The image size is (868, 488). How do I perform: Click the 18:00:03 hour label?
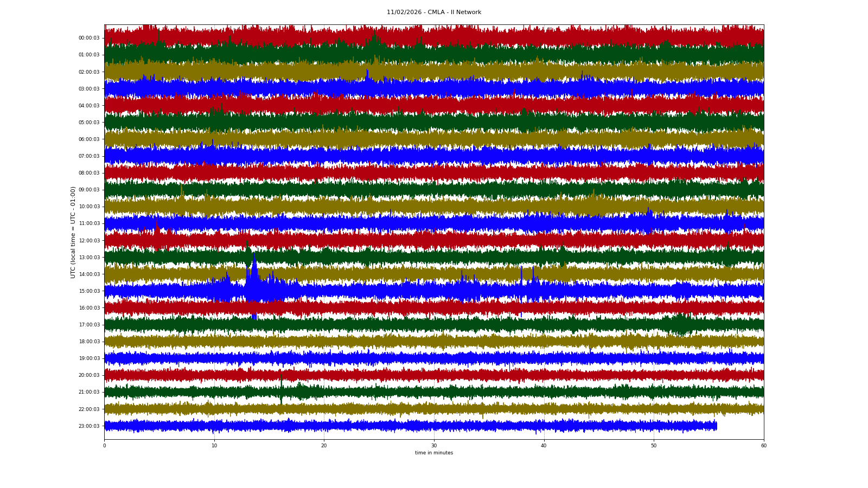pos(89,342)
